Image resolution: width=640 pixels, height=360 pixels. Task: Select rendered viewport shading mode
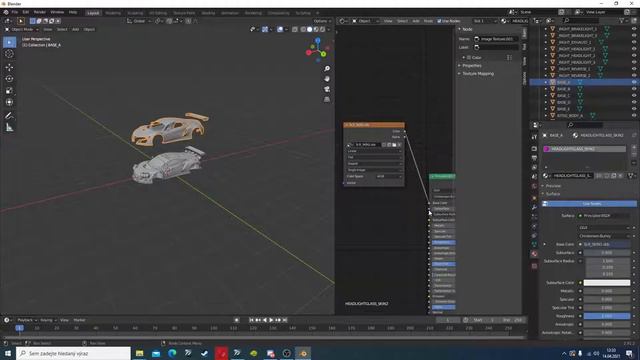click(x=322, y=29)
